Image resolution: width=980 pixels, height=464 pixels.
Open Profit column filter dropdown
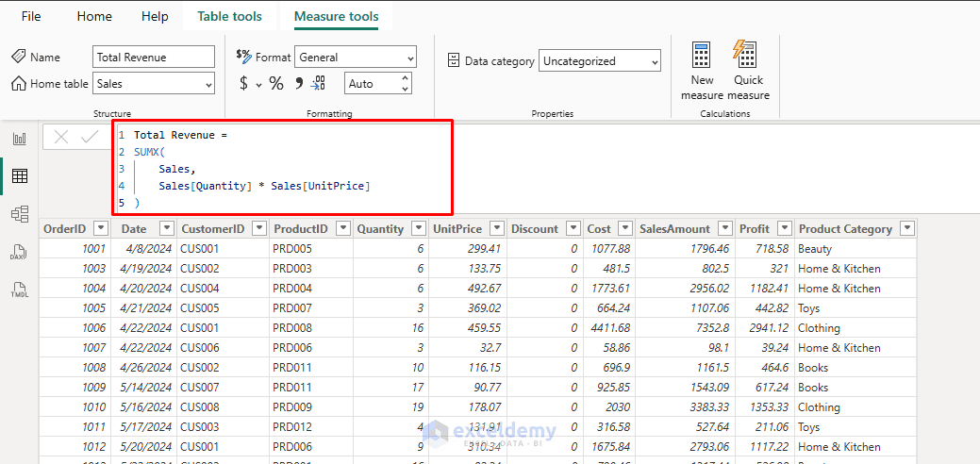coord(785,228)
